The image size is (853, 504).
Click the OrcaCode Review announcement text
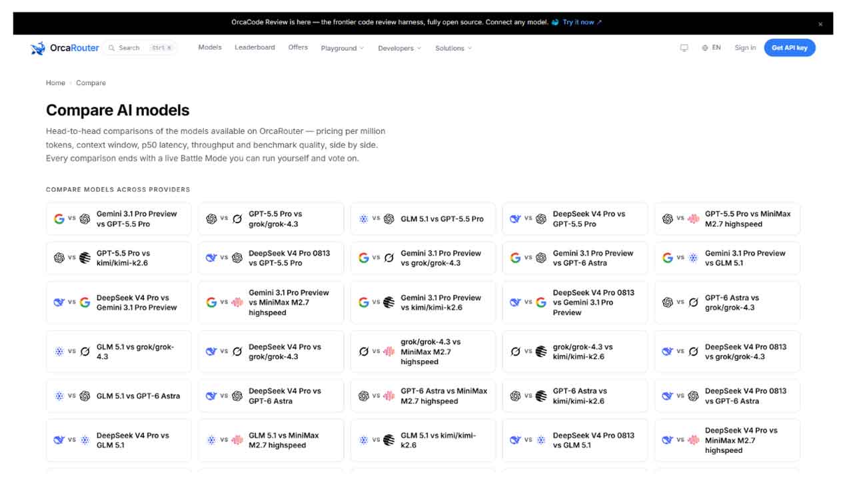click(x=390, y=22)
